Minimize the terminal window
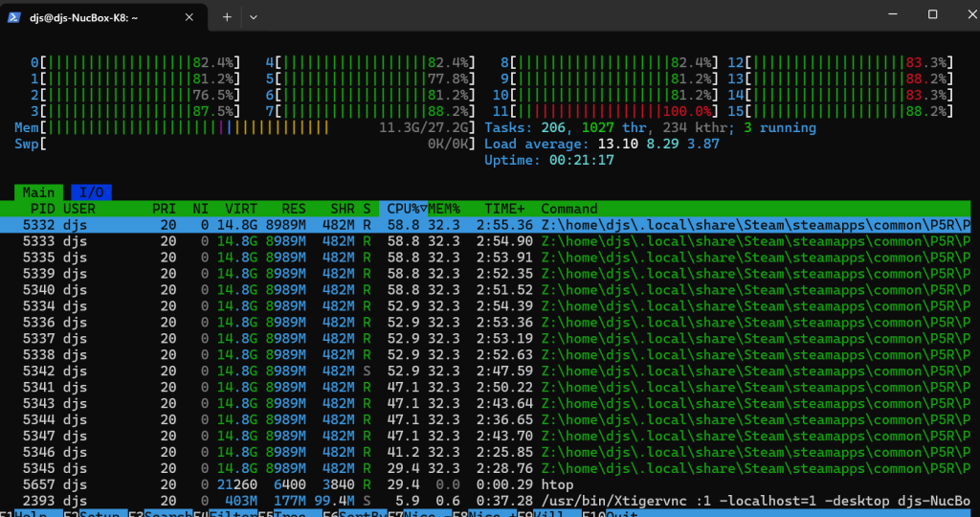The height and width of the screenshot is (517, 980). (889, 15)
